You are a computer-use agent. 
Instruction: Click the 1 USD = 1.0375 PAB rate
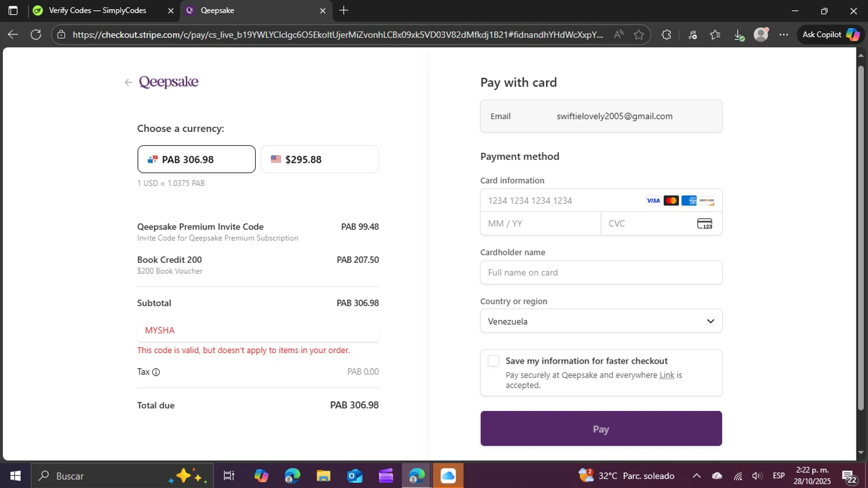point(171,183)
